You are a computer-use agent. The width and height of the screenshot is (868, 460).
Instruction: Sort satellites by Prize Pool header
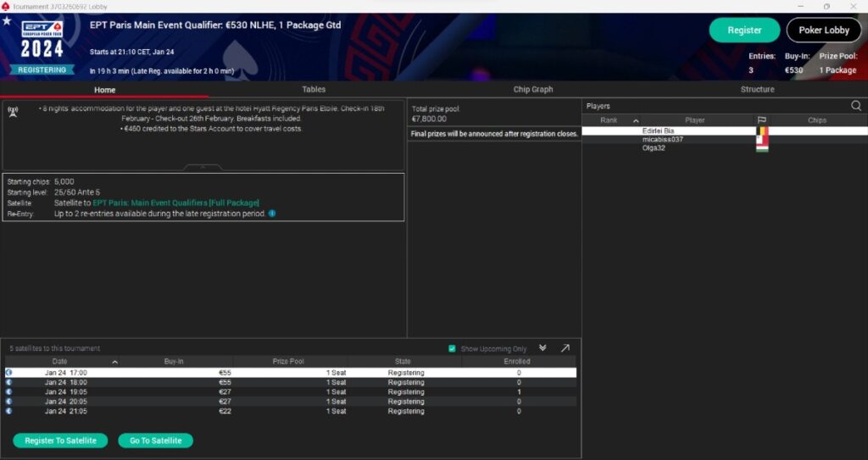pos(288,362)
